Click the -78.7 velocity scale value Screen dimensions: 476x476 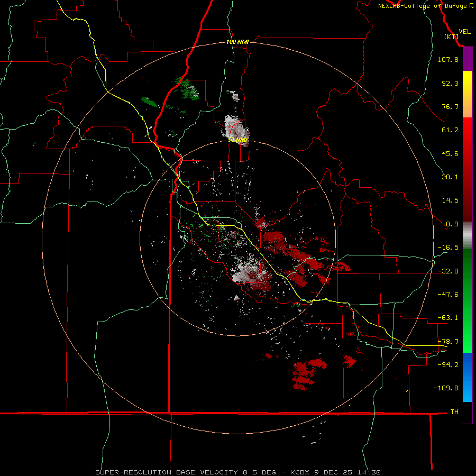coord(448,342)
